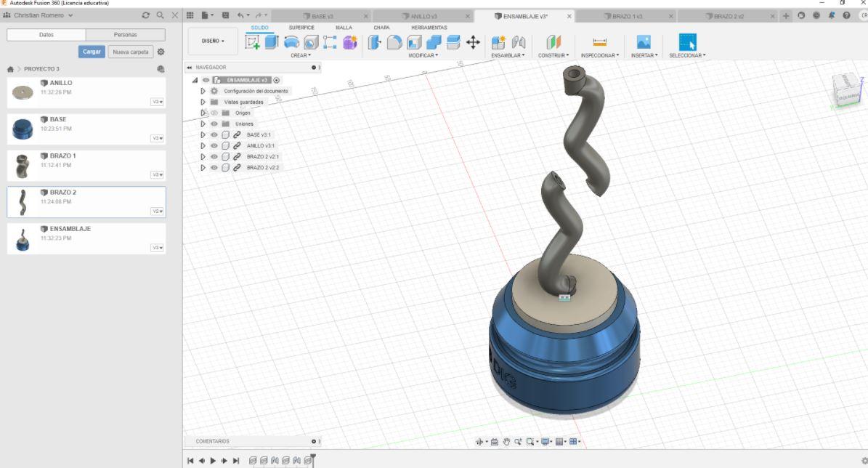Open the data panel grid icon
868x468 pixels.
point(190,15)
